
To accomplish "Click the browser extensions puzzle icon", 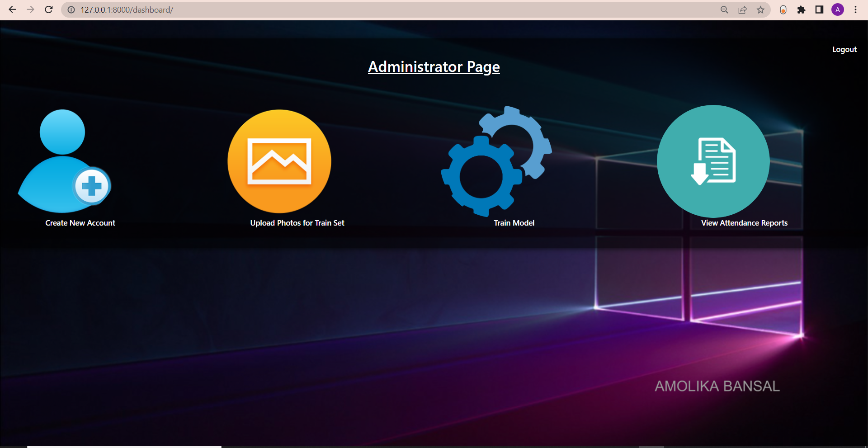I will 802,9.
